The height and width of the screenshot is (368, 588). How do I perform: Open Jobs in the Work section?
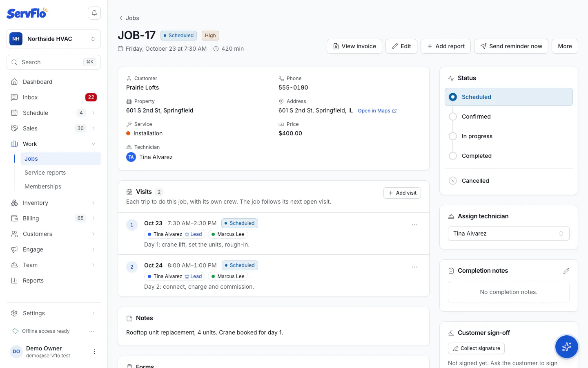pyautogui.click(x=60, y=159)
